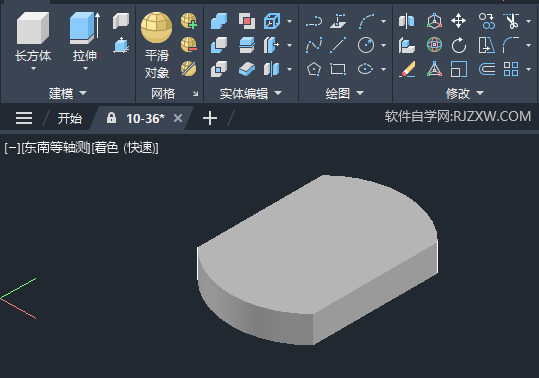Close the 10-36* drawing tab

coord(178,118)
